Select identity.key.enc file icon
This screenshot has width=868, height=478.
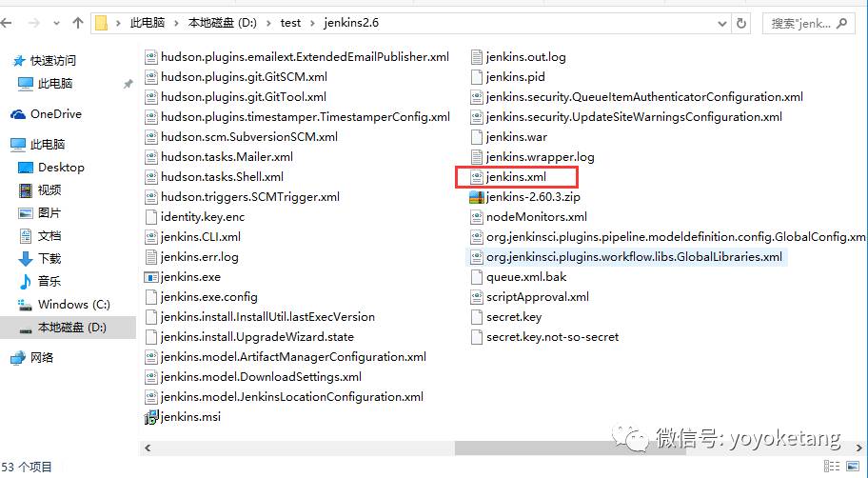coord(151,217)
